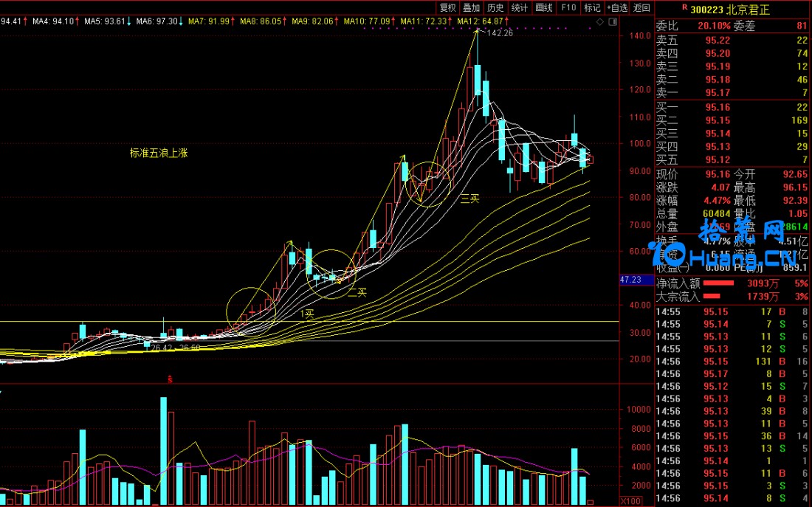Open the 复权 adjustment option
The height and width of the screenshot is (507, 812).
448,8
